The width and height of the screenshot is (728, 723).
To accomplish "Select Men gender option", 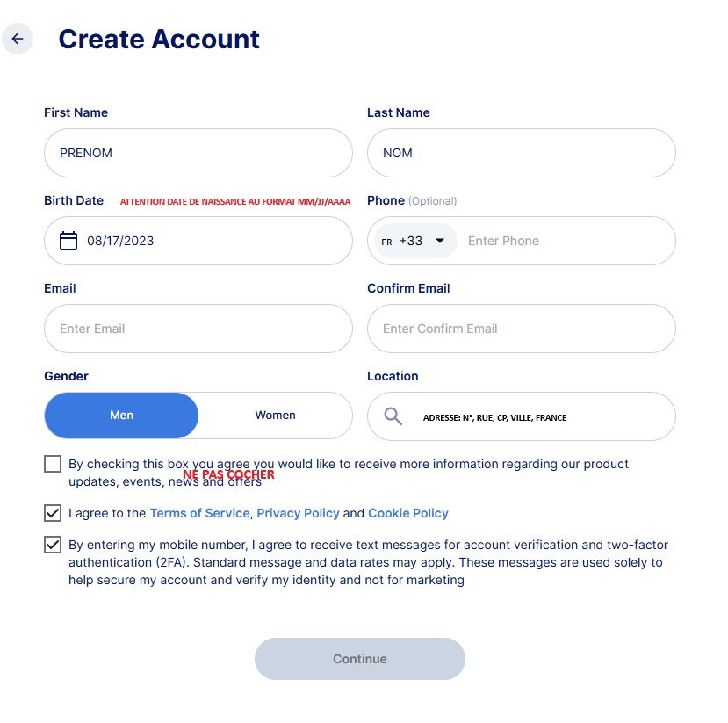I will tap(122, 416).
